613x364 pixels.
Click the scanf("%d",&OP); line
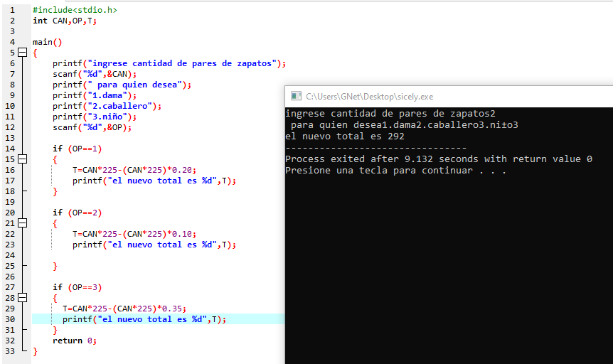point(92,127)
